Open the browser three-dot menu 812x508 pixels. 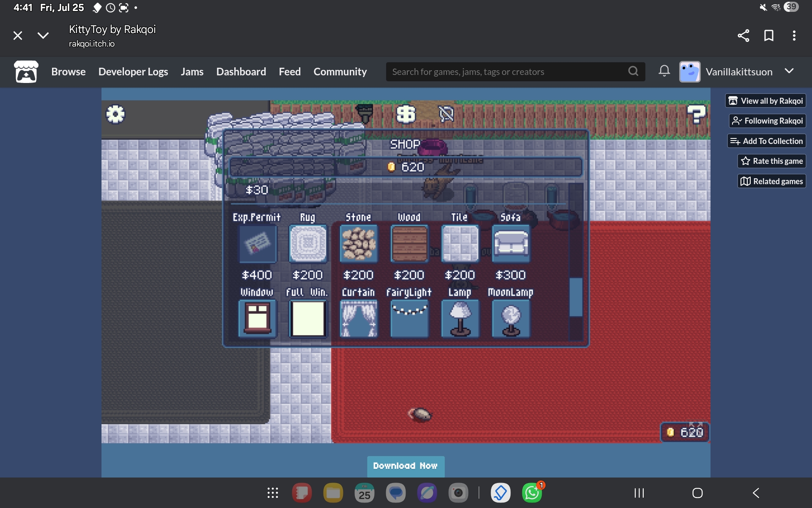794,36
